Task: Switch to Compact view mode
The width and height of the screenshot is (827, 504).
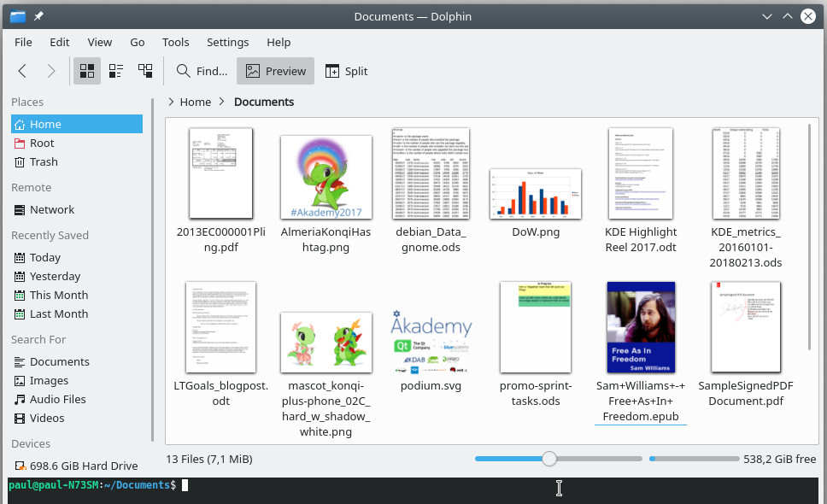Action: 116,71
